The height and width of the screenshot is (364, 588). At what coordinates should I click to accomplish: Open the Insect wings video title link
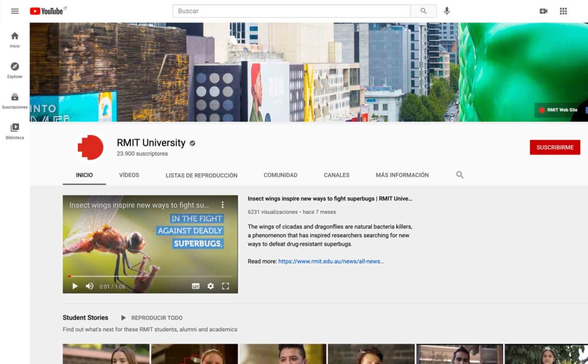point(330,199)
